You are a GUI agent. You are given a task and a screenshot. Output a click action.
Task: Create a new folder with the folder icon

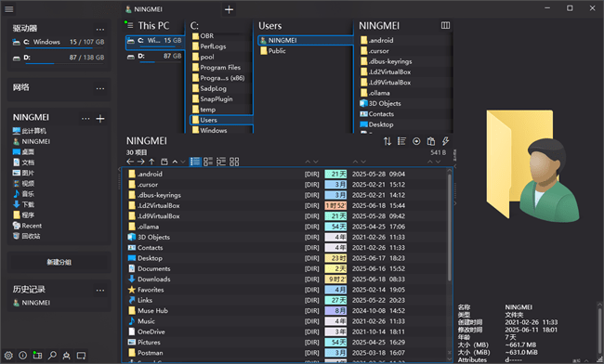click(x=164, y=162)
